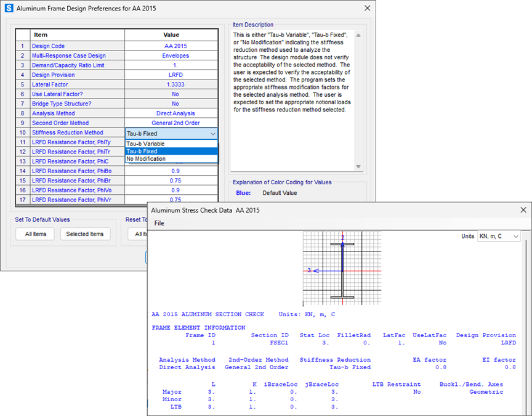532x416 pixels.
Task: Click the Item Description scroll down arrow
Action: [358, 166]
